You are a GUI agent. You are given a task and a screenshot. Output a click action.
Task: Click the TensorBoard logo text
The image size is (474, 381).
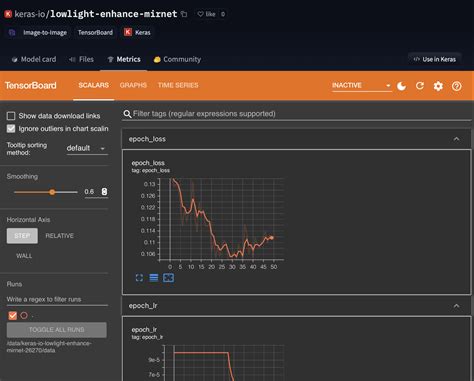click(31, 86)
